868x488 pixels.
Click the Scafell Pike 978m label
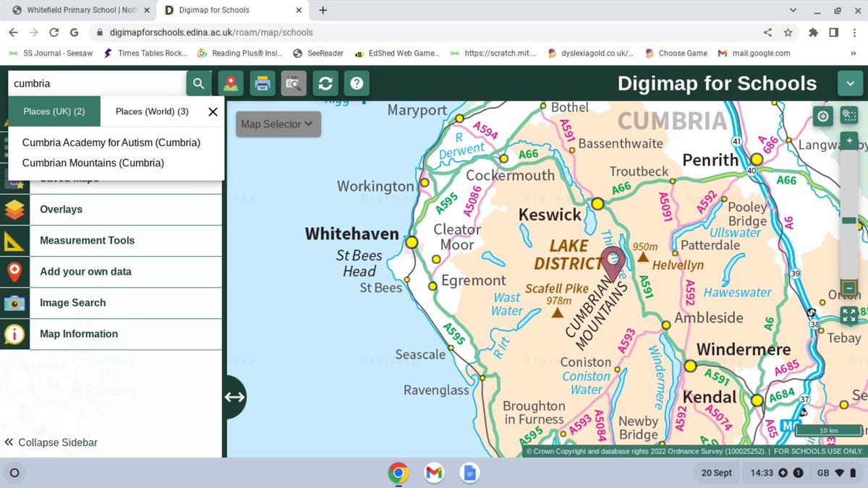[x=557, y=294]
